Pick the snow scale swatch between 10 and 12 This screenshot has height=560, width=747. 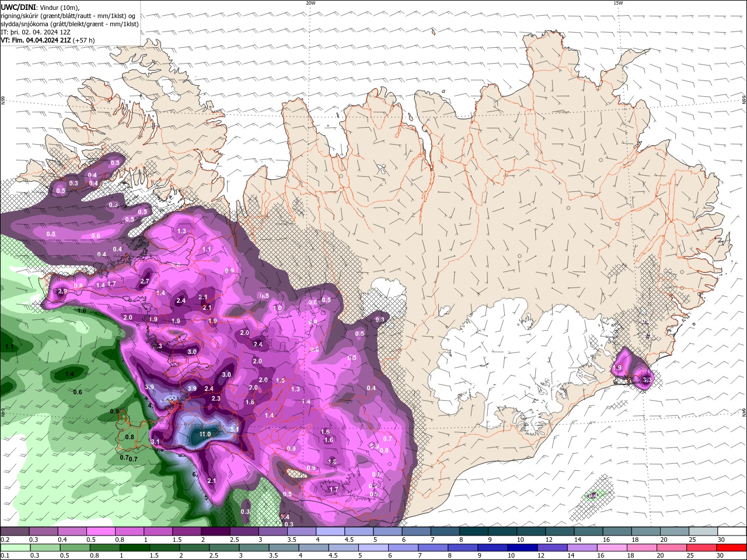tap(531, 531)
